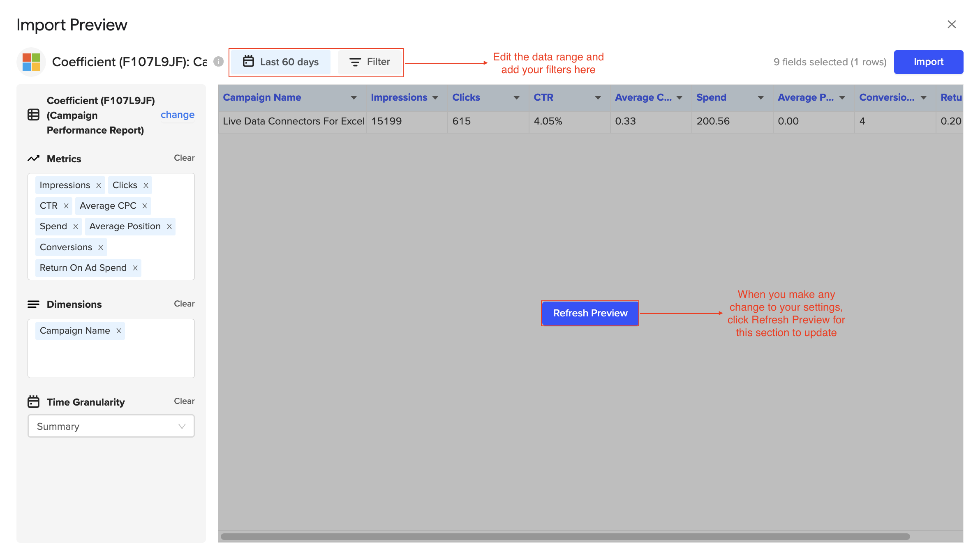Click the 9 fields selected (1 rows) text
The width and height of the screenshot is (980, 558).
click(x=830, y=62)
